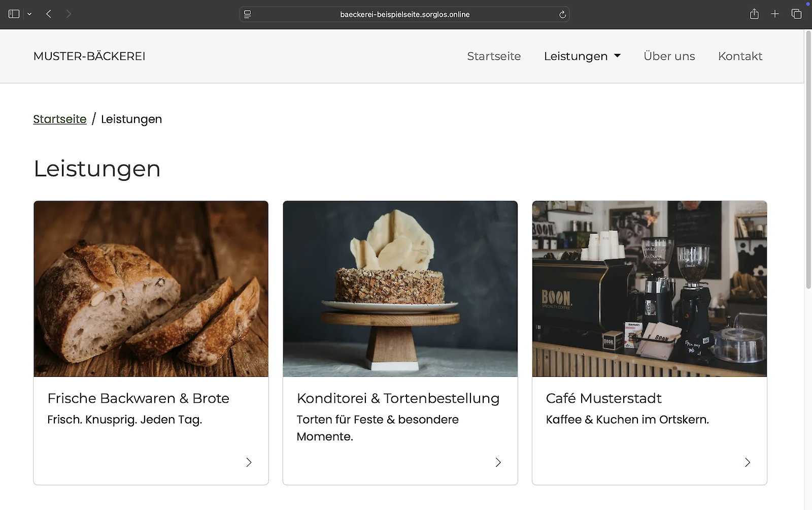The width and height of the screenshot is (812, 510).
Task: Click the MUSTER-BÄCKEREI site logo
Action: pos(89,56)
